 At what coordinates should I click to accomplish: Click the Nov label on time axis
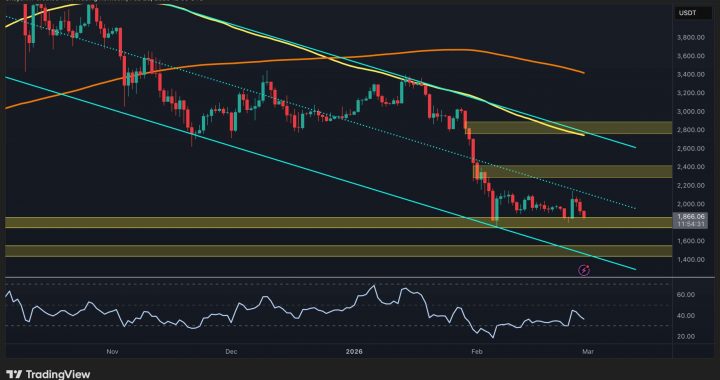click(x=112, y=352)
